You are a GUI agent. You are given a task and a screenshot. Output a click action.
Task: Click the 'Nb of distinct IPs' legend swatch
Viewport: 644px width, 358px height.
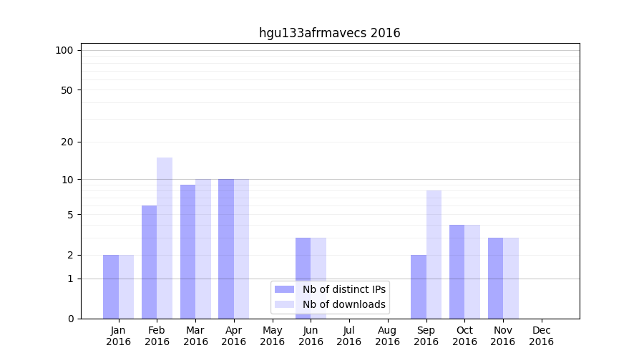284,289
